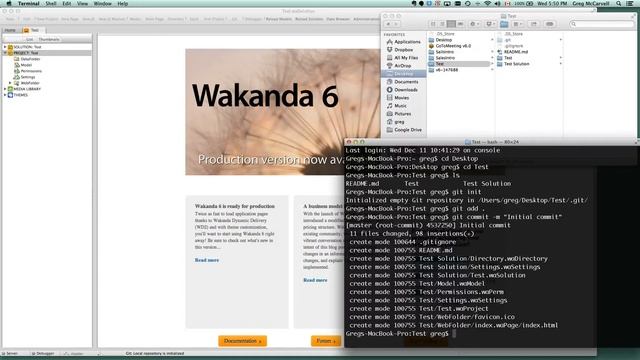Expand the SOLUTION: Test node
640x360 pixels.
pyautogui.click(x=5, y=47)
